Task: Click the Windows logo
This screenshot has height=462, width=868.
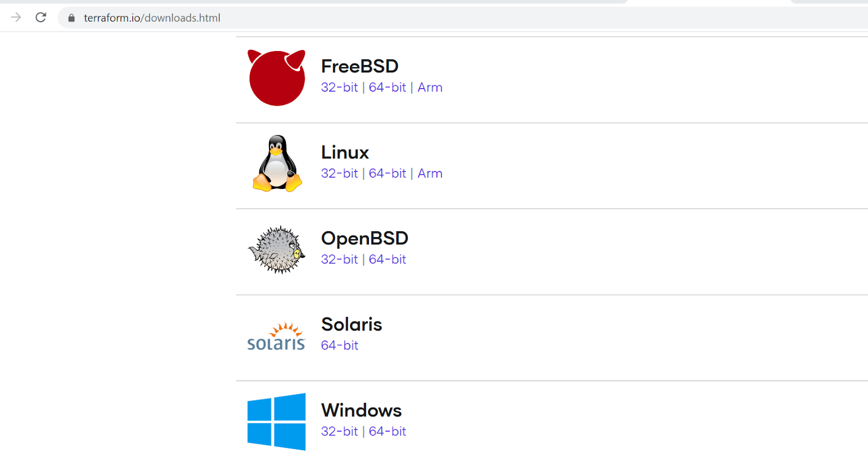Action: point(276,422)
